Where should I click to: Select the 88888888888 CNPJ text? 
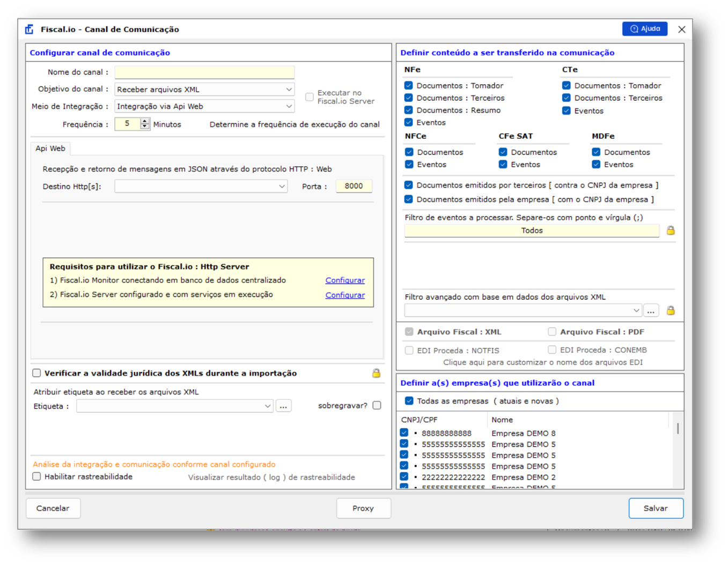click(x=446, y=433)
